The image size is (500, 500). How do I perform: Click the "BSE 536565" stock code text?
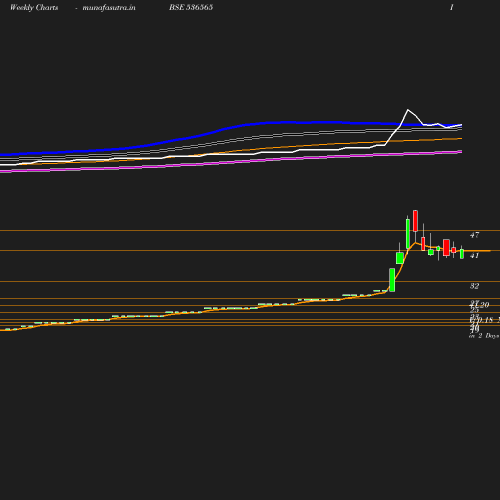pyautogui.click(x=191, y=7)
